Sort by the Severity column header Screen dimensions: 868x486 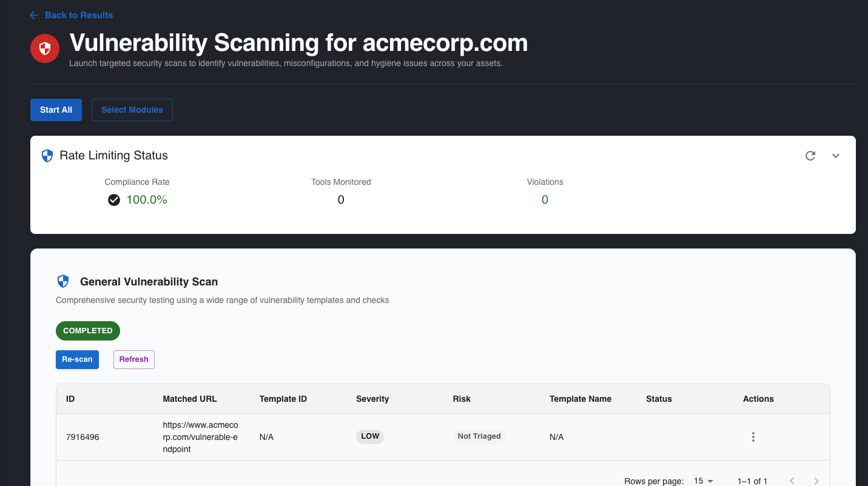[x=372, y=399]
